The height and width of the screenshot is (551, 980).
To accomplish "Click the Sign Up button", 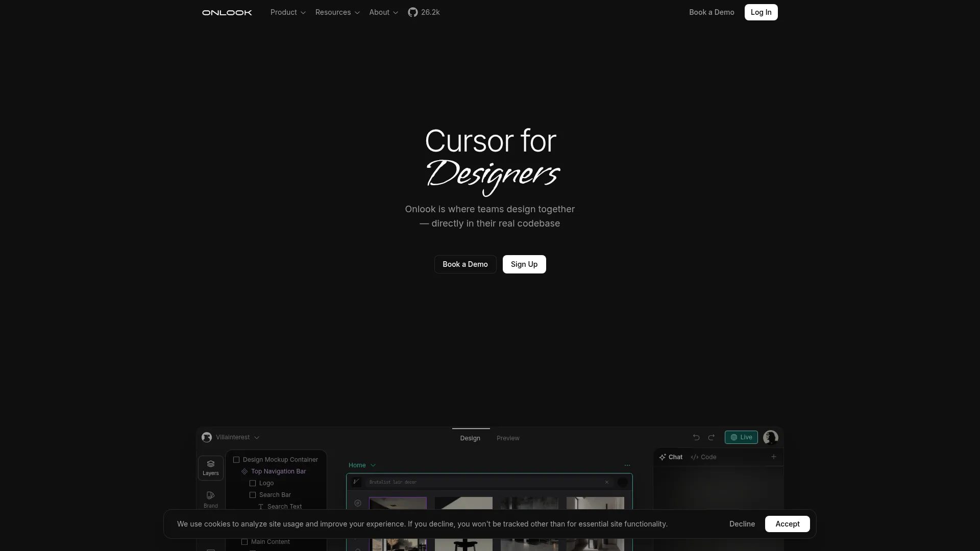I will 524,264.
